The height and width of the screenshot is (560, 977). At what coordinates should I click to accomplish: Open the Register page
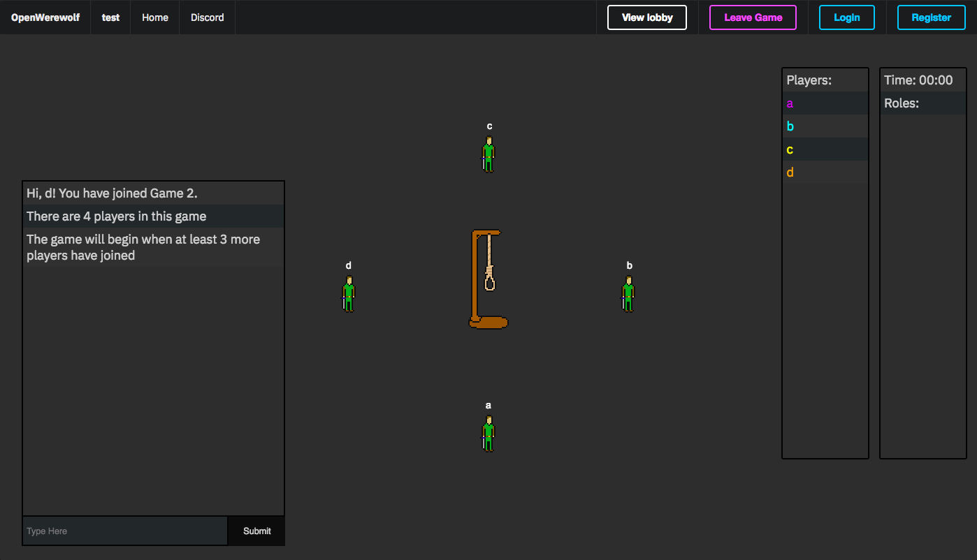931,17
